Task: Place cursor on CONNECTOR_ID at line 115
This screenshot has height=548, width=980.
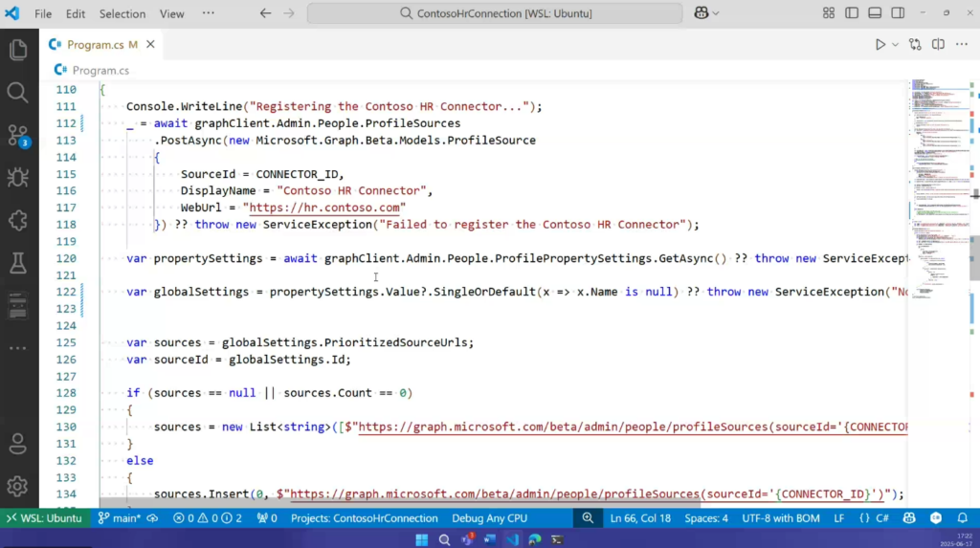Action: tap(297, 174)
